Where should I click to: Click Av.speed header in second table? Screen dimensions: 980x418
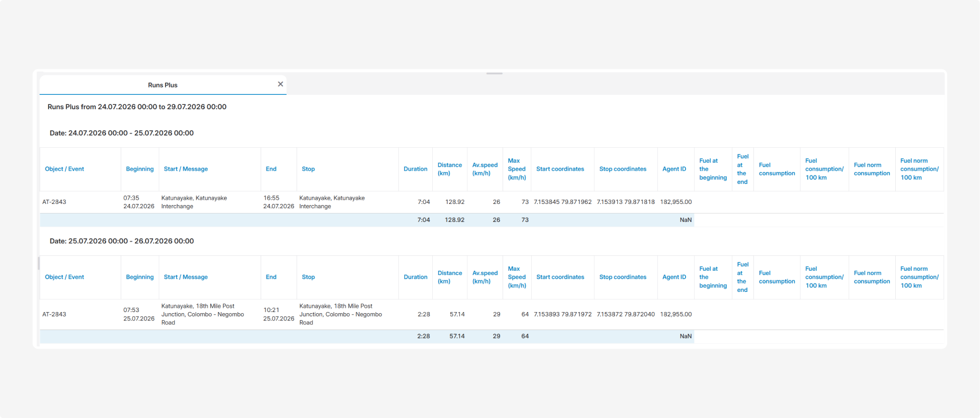[x=485, y=277]
